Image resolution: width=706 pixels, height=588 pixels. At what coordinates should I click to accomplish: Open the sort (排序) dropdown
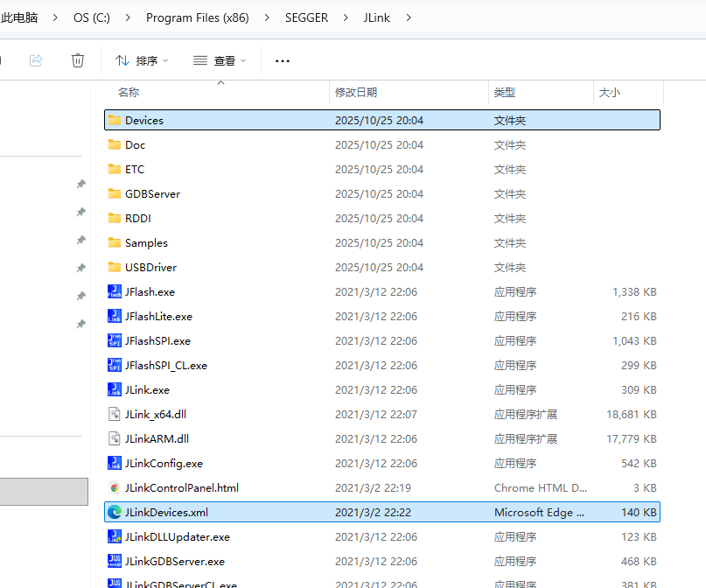(142, 60)
